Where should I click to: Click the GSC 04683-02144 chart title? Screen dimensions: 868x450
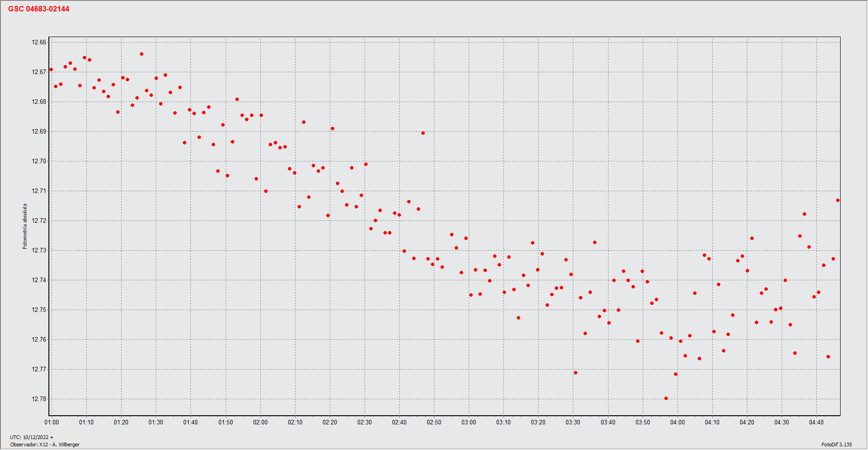pyautogui.click(x=39, y=9)
